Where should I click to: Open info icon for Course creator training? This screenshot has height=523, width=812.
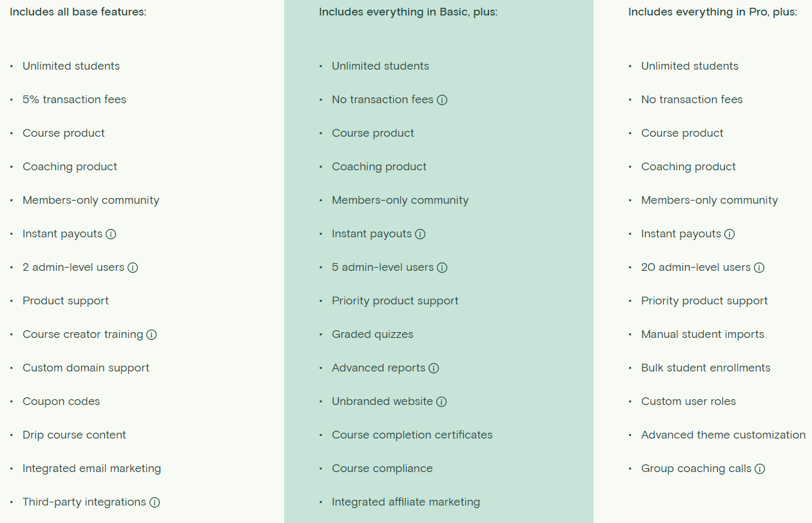click(x=151, y=335)
